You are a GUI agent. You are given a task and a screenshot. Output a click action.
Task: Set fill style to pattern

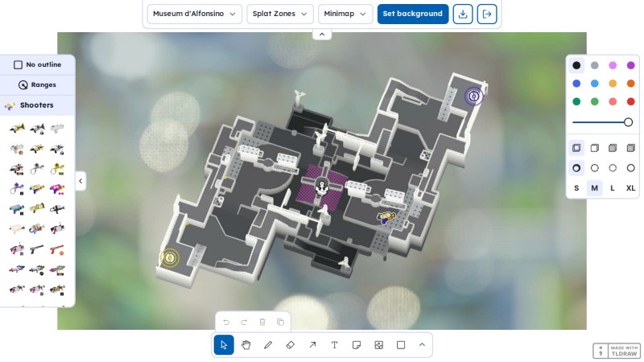(631, 148)
